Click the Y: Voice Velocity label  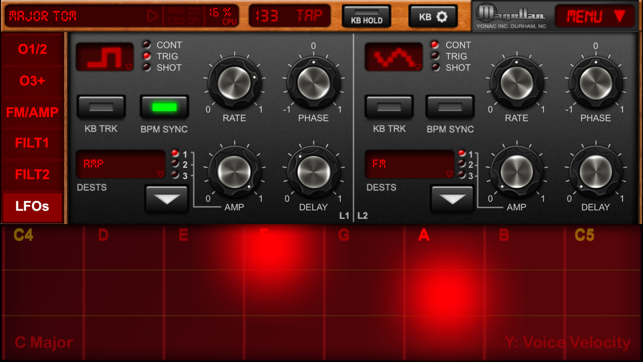click(568, 342)
